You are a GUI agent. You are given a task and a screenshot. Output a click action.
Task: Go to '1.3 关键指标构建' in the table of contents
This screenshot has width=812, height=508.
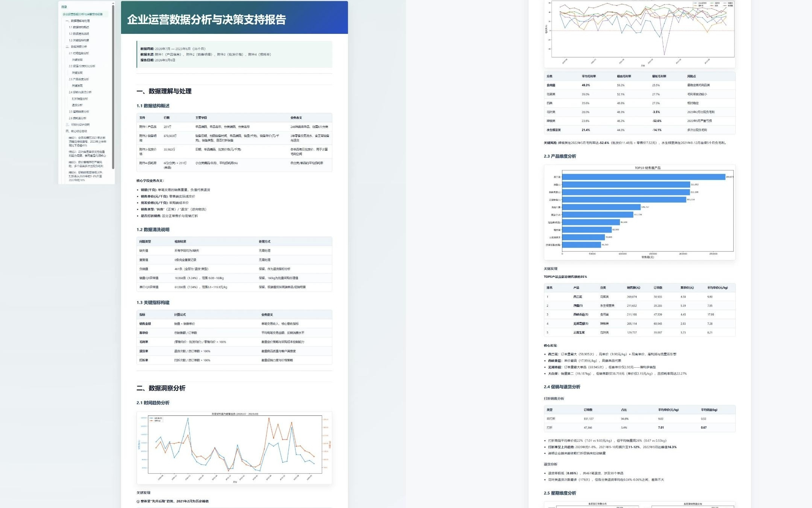click(x=79, y=40)
